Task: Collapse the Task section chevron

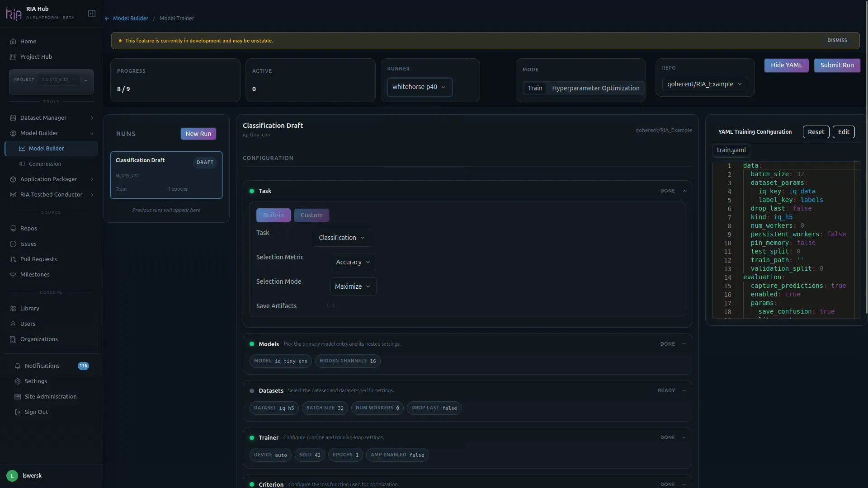Action: (x=684, y=191)
